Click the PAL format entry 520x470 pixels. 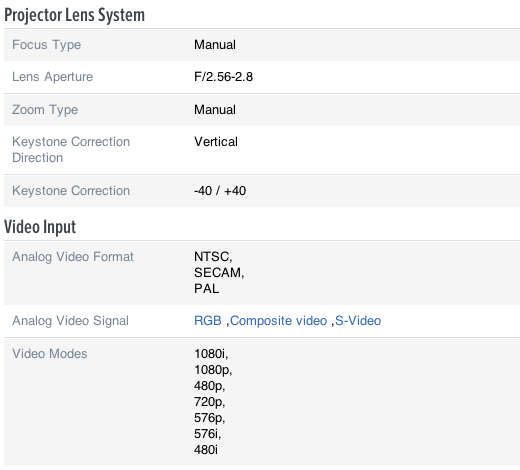point(206,289)
